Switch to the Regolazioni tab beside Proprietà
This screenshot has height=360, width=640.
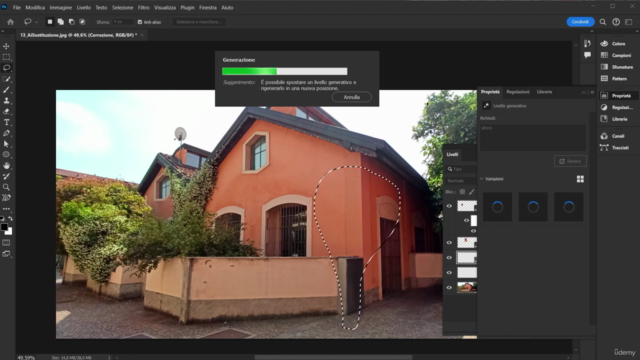[x=518, y=92]
